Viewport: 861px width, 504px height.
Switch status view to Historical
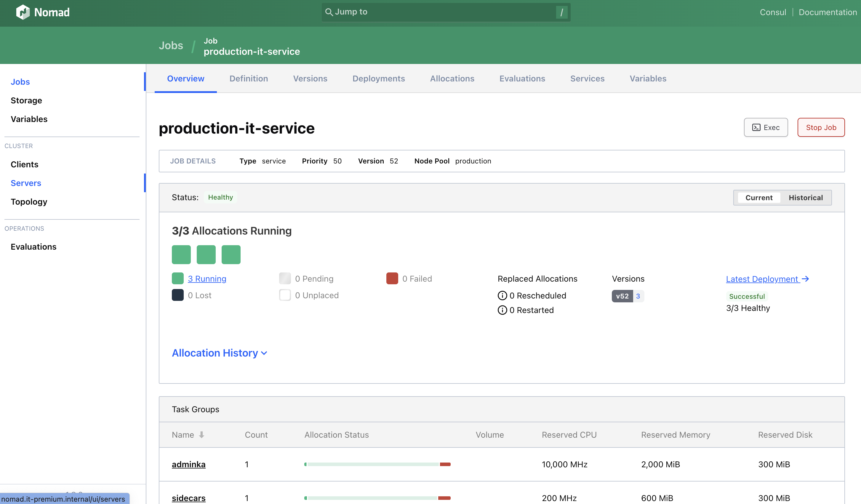click(805, 198)
